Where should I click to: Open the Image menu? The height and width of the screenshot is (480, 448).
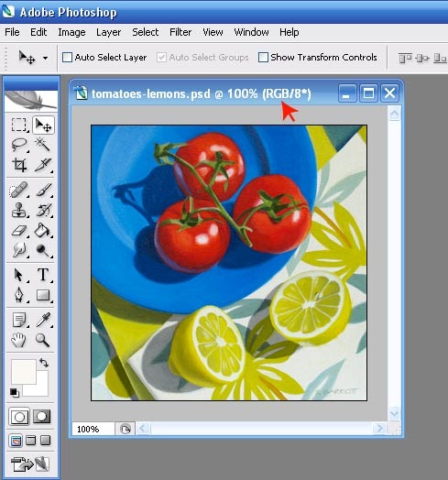tap(71, 32)
